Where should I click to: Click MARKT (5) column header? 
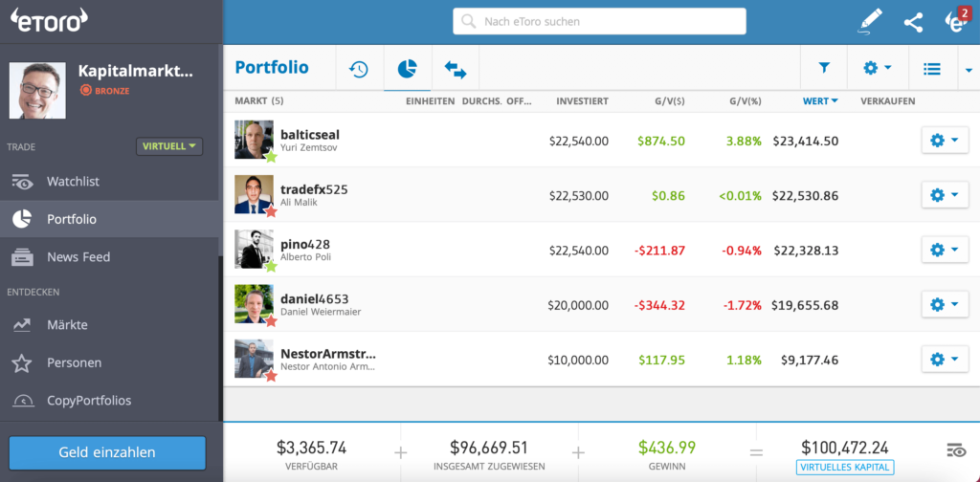coord(258,101)
